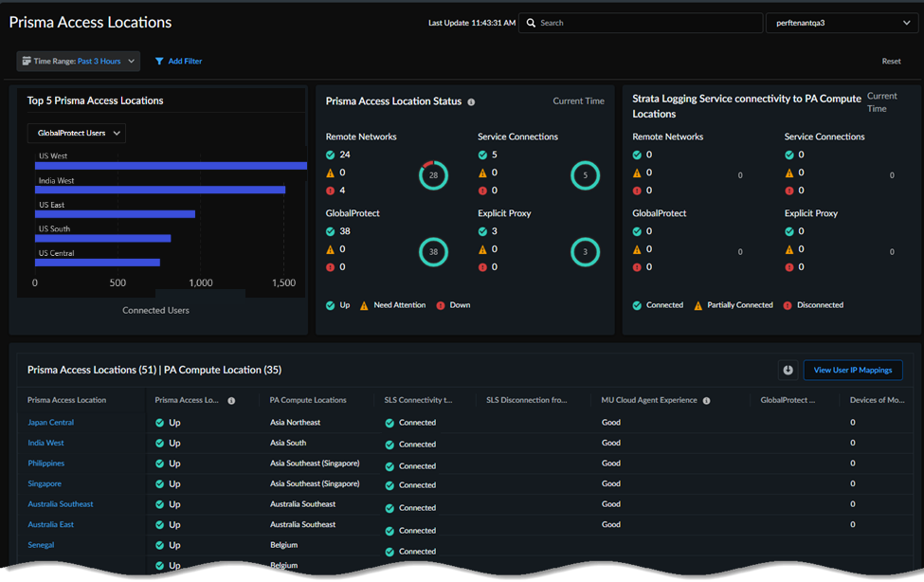The width and height of the screenshot is (924, 582).
Task: Open the Japan Central location link
Action: (x=50, y=423)
